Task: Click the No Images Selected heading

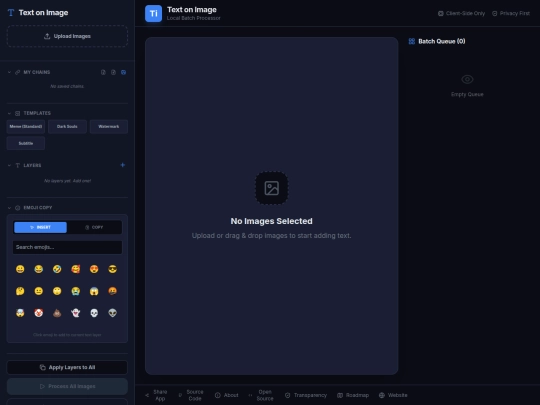Action: pyautogui.click(x=272, y=221)
